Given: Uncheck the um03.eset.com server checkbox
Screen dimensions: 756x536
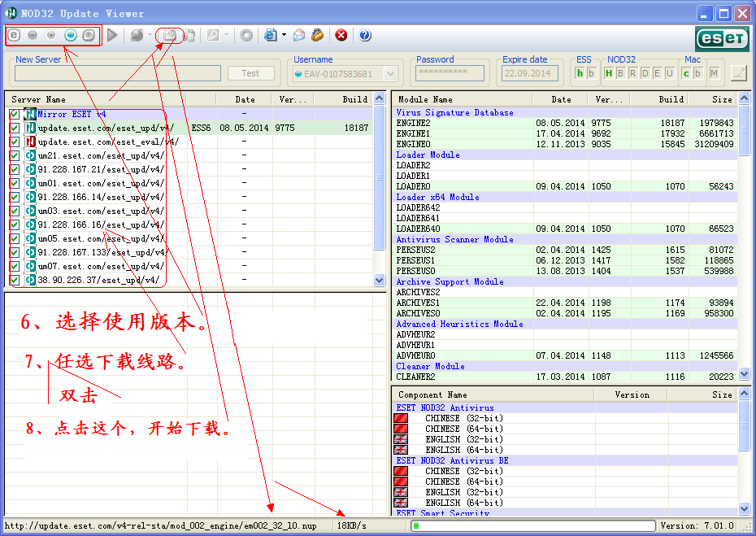Looking at the screenshot, I should coord(15,211).
